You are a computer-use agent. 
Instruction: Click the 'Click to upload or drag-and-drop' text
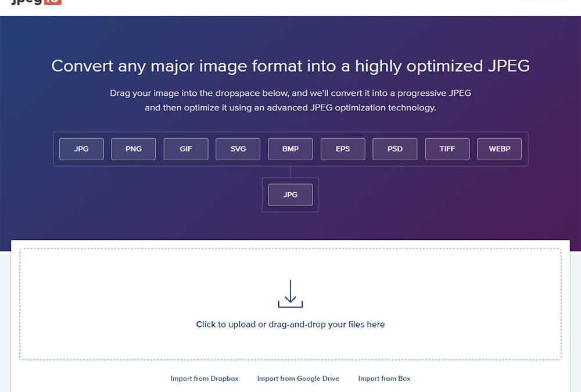coord(290,325)
